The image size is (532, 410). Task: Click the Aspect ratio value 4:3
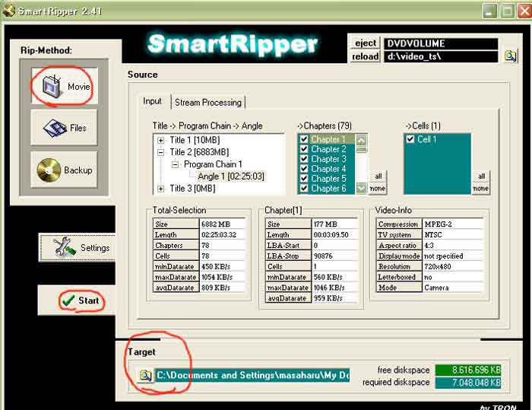point(453,245)
